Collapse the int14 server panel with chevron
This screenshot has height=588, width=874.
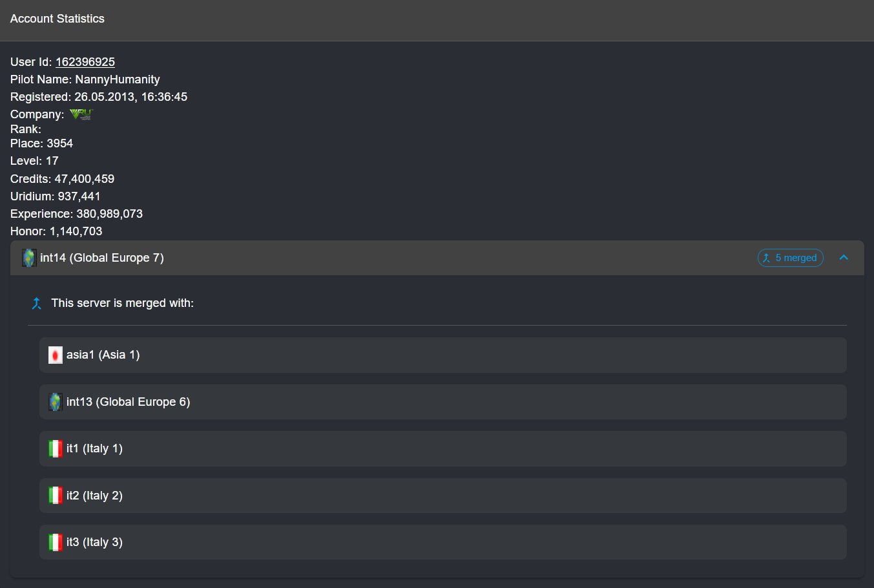pos(844,258)
